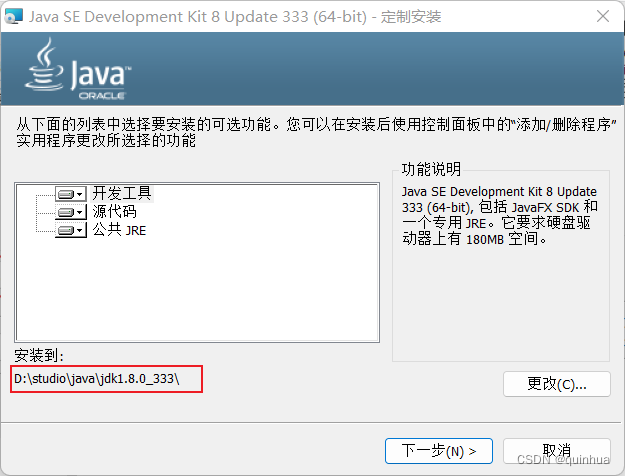Viewport: 625px width, 476px height.
Task: Select the 开发工具 tree item label
Action: (122, 193)
